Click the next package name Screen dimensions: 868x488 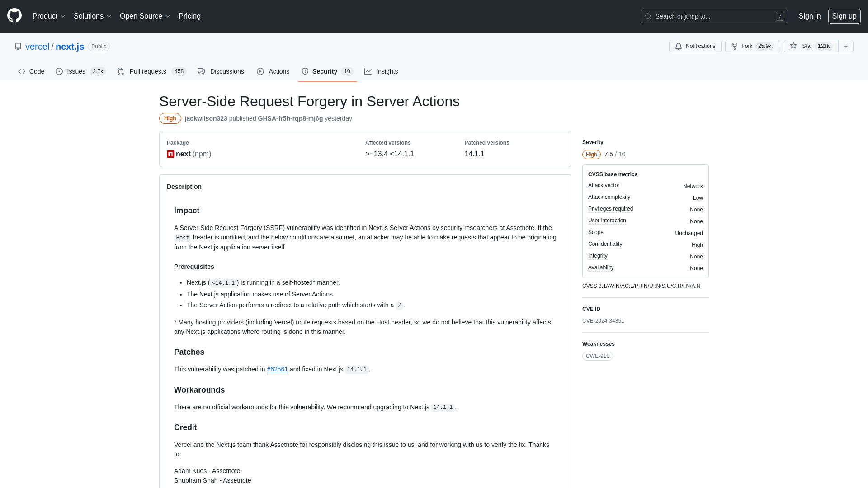pos(183,154)
